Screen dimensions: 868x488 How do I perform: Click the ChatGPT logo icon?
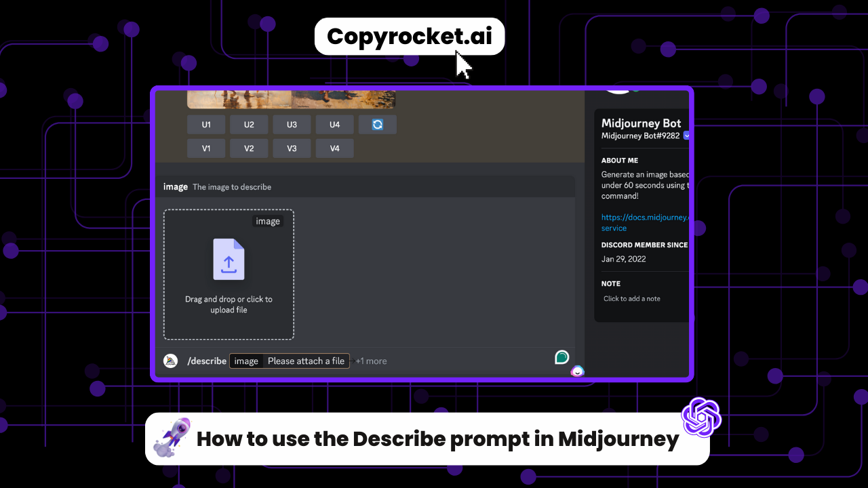pyautogui.click(x=701, y=417)
